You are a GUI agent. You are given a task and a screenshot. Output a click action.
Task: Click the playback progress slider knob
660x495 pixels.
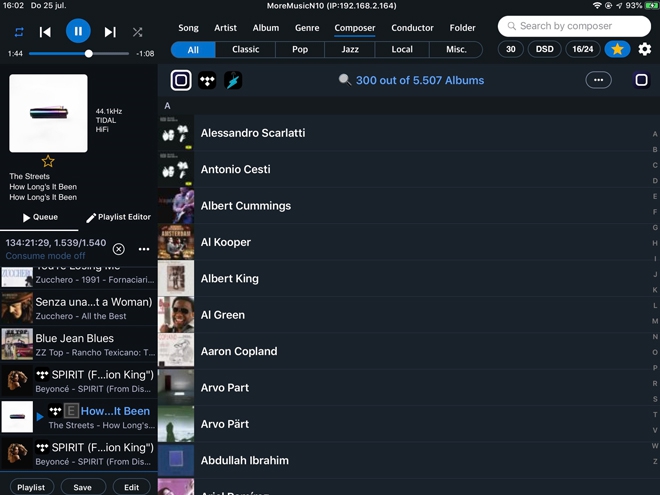point(88,53)
